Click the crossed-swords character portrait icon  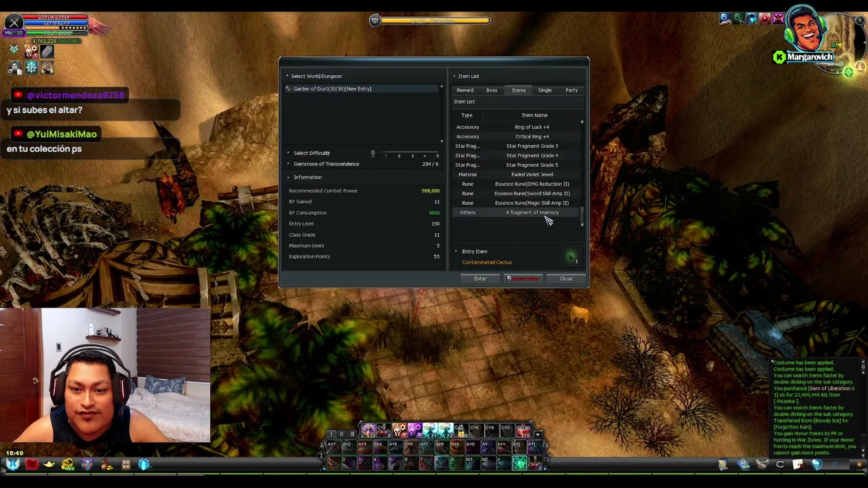pos(14,23)
